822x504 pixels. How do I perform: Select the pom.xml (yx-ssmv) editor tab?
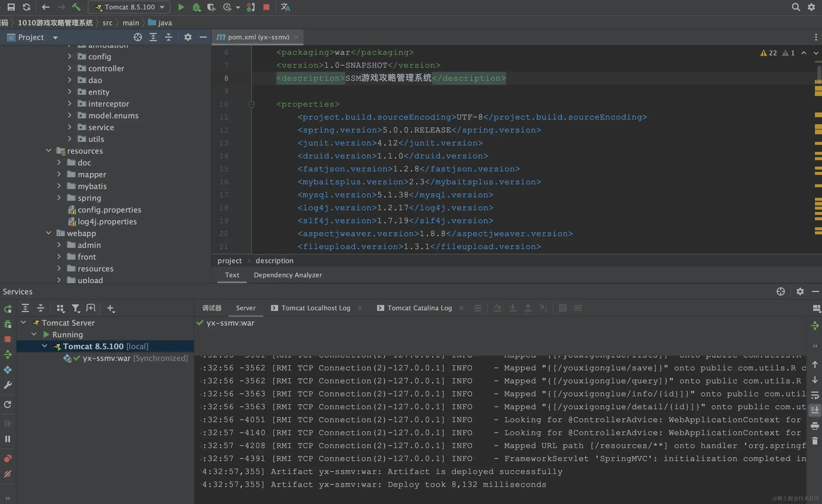(258, 37)
